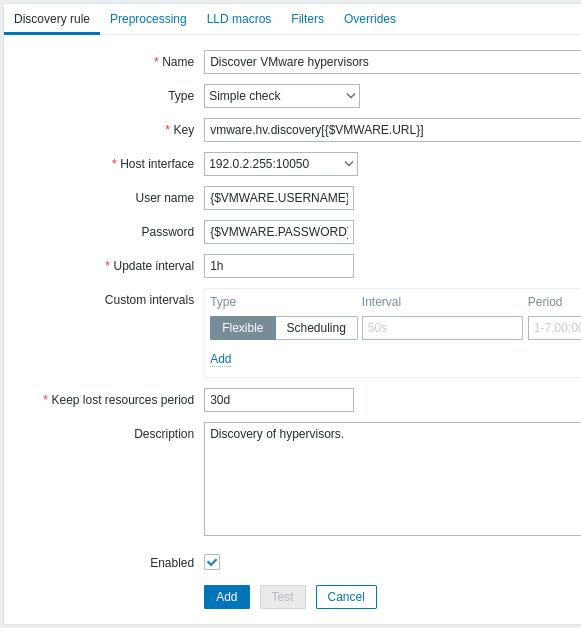The height and width of the screenshot is (628, 581).
Task: Open the Overrides tab
Action: pyautogui.click(x=370, y=19)
